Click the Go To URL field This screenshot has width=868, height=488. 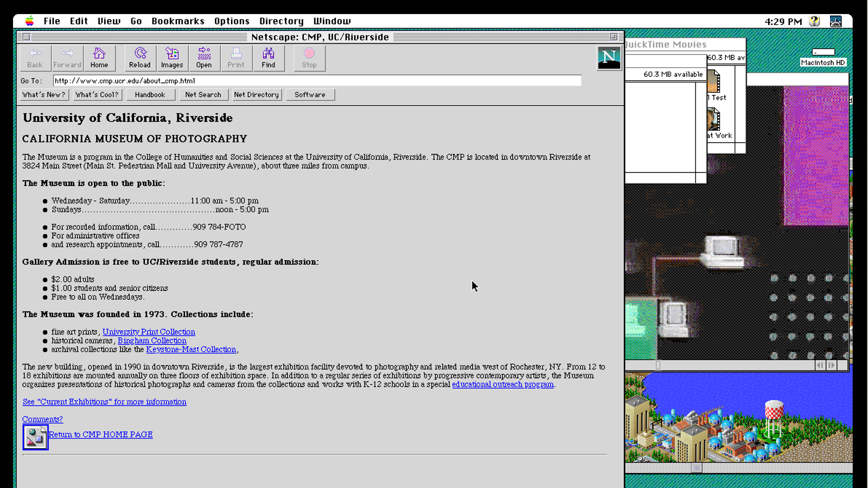(x=317, y=81)
